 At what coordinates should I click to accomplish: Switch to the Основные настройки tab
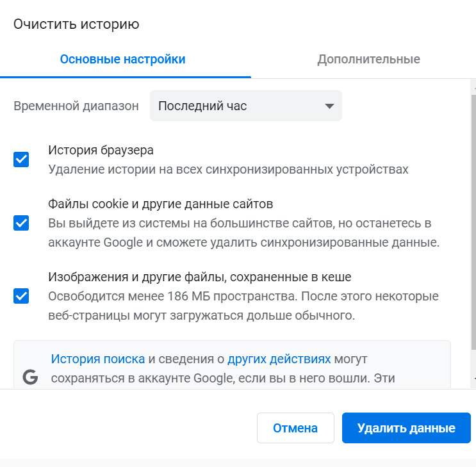(x=122, y=60)
